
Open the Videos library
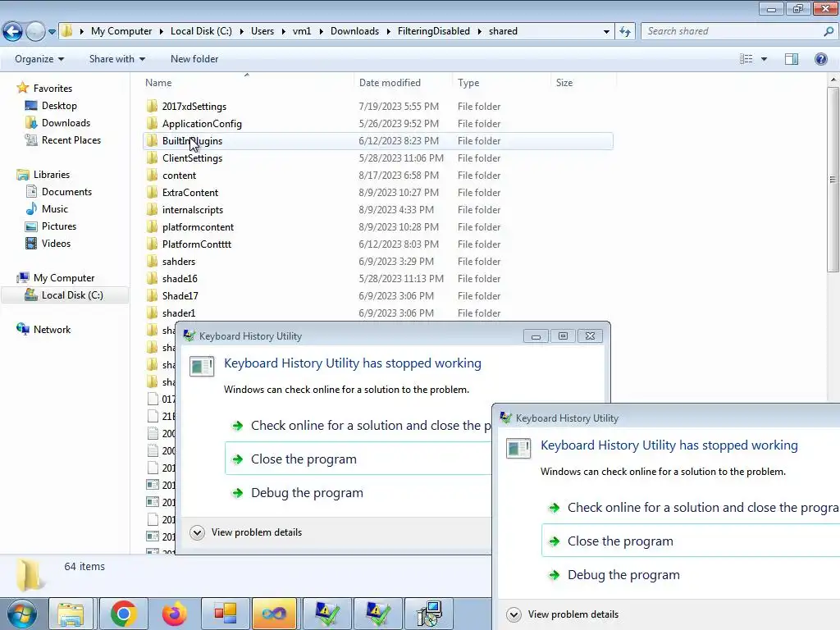coord(56,243)
